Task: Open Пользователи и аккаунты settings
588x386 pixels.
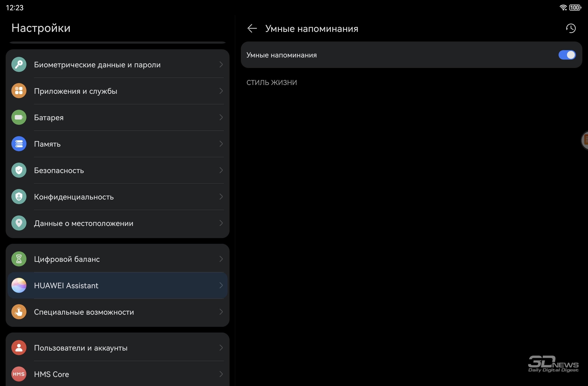Action: coord(118,348)
